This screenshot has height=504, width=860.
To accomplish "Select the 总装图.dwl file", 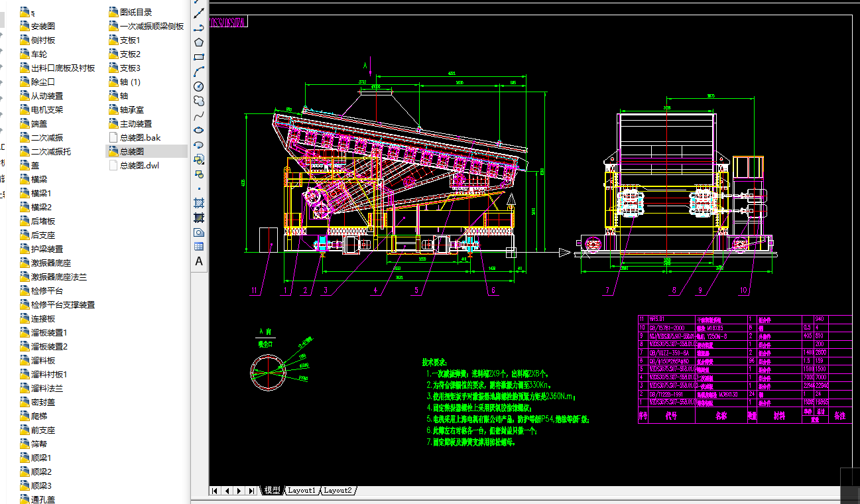I will click(x=139, y=166).
